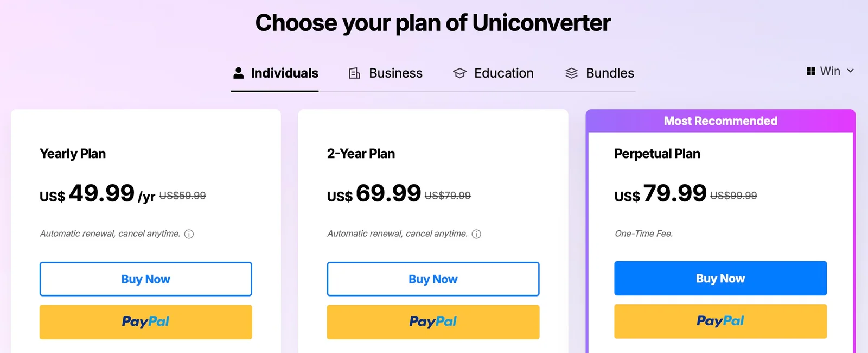
Task: Buy Now for the Yearly Plan
Action: [146, 279]
